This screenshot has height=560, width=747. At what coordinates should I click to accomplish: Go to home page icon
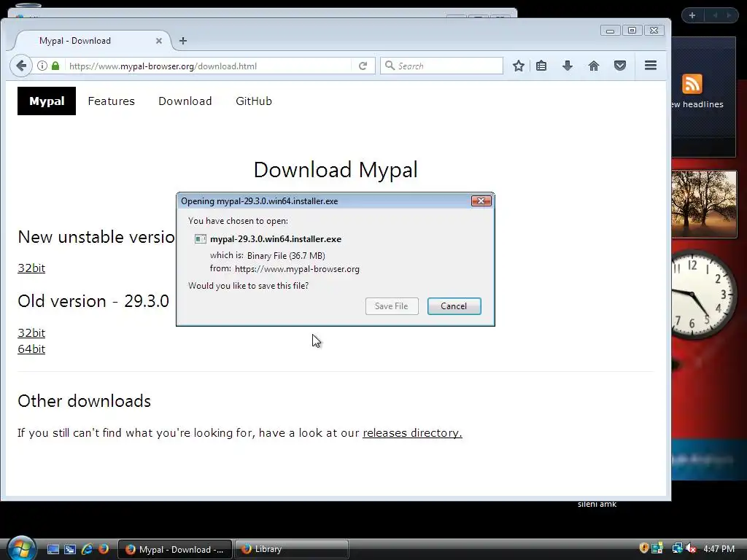[x=594, y=66]
